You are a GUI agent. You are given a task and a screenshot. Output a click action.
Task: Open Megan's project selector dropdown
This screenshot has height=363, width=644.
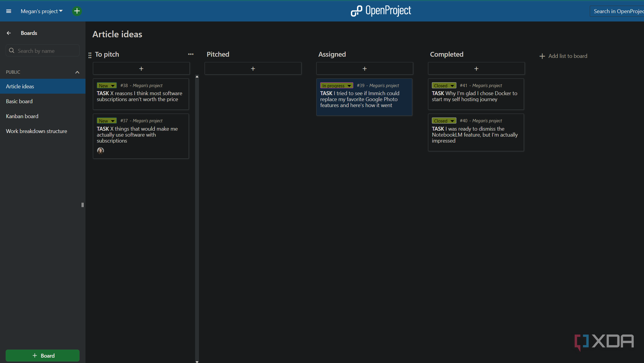[x=42, y=11]
